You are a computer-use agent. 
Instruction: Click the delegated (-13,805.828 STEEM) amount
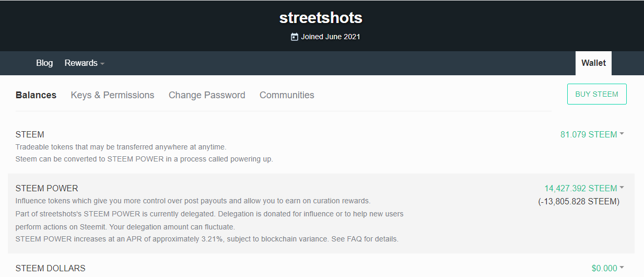[579, 201]
